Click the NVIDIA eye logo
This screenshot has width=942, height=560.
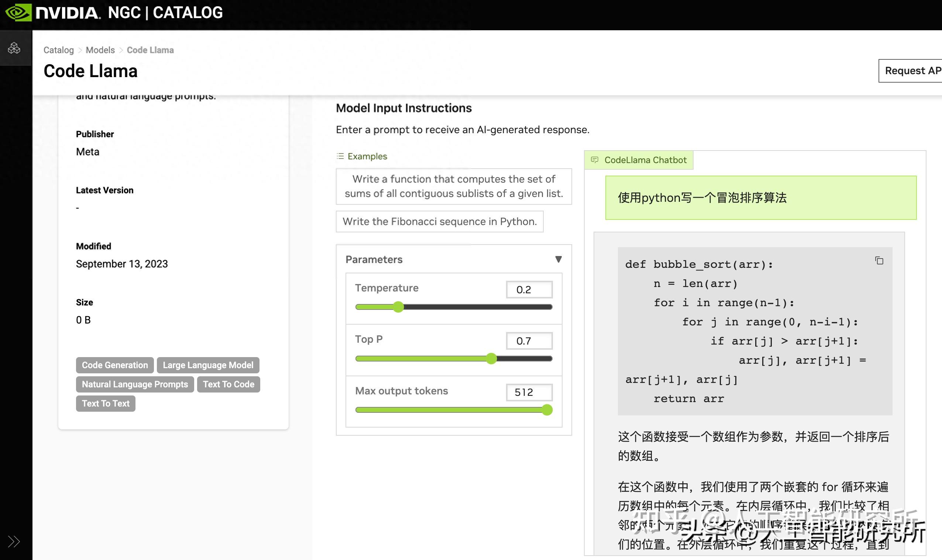[x=18, y=13]
